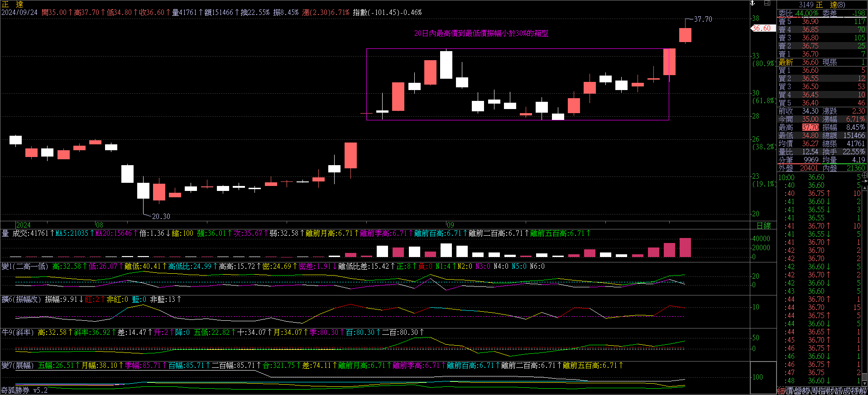Image resolution: width=868 pixels, height=395 pixels.
Task: Click the 10:00 tick row in the trade list
Action: pyautogui.click(x=820, y=177)
